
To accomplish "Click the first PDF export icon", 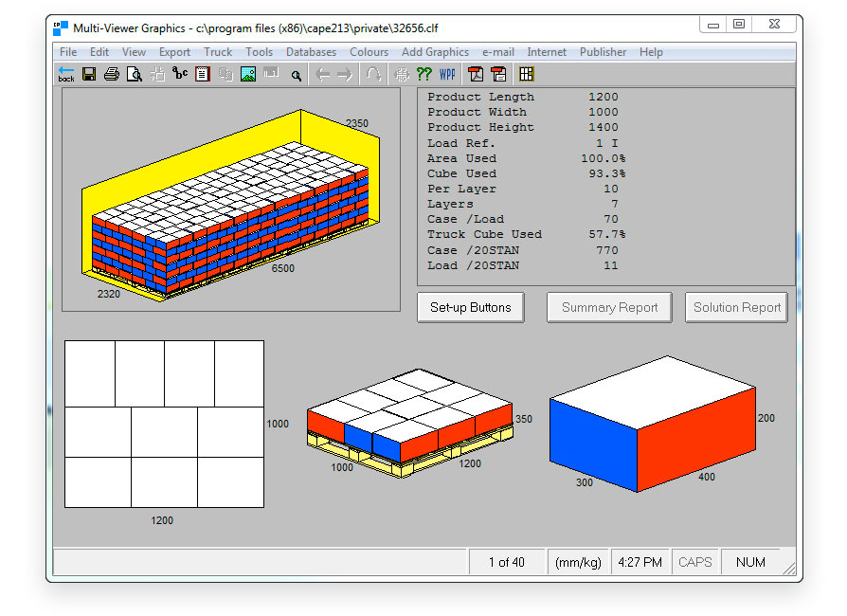I will pyautogui.click(x=477, y=74).
